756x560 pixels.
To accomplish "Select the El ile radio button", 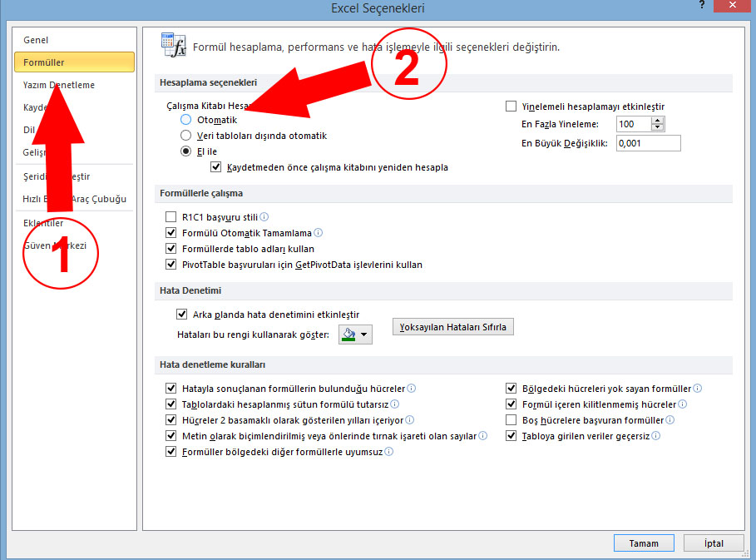I will (x=185, y=151).
